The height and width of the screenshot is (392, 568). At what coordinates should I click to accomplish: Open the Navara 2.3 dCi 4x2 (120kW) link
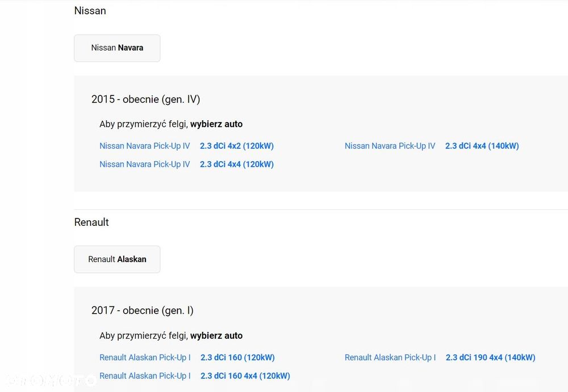point(236,146)
